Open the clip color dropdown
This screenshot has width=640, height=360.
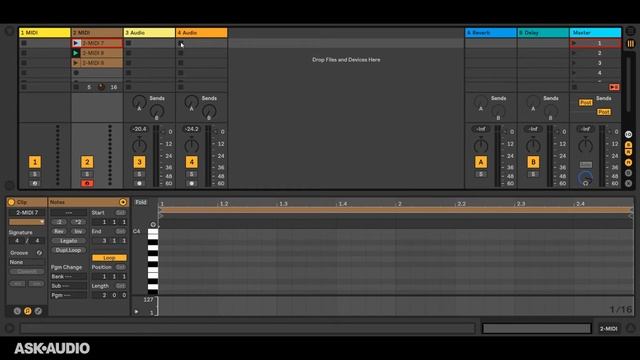click(x=27, y=222)
